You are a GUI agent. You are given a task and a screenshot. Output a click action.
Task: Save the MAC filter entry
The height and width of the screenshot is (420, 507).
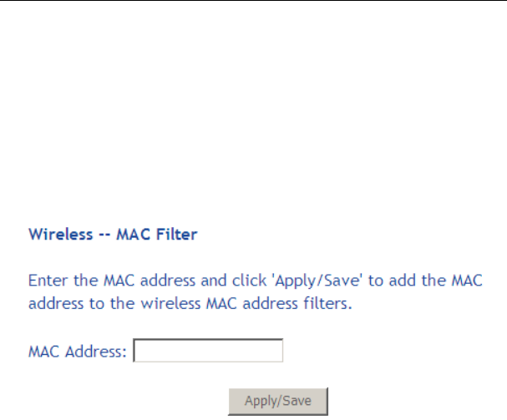coord(278,402)
